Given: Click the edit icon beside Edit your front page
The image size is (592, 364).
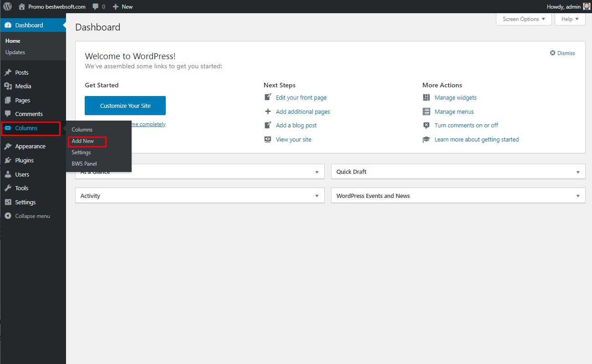Looking at the screenshot, I should pos(268,97).
